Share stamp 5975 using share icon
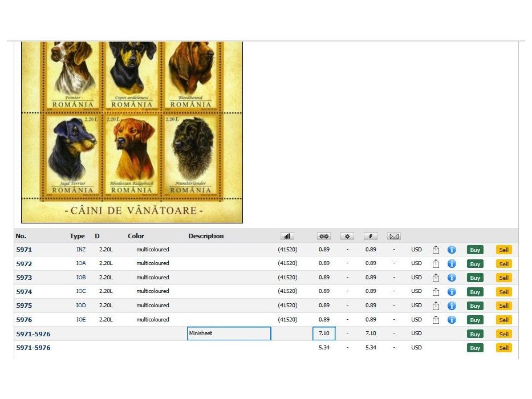The height and width of the screenshot is (399, 532). tap(436, 306)
